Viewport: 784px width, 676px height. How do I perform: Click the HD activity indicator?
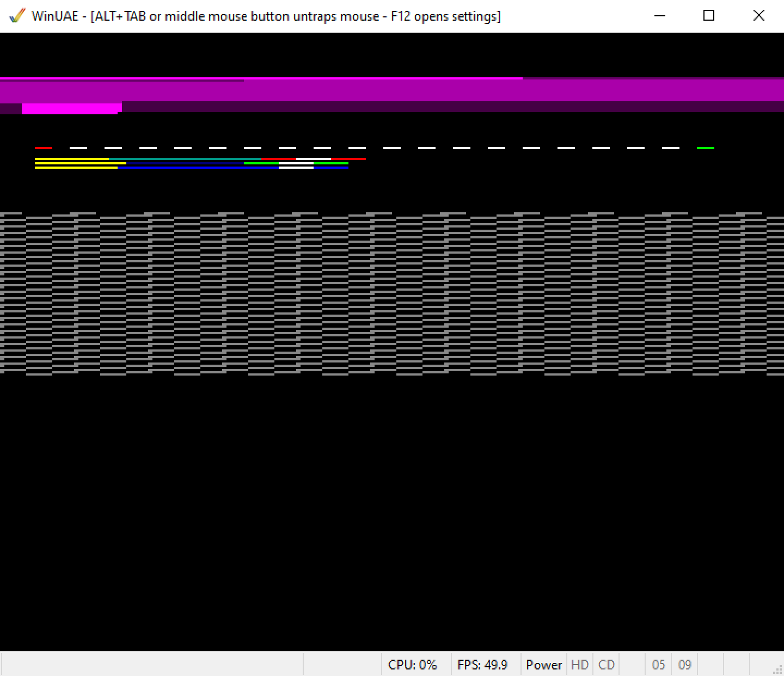pyautogui.click(x=580, y=665)
